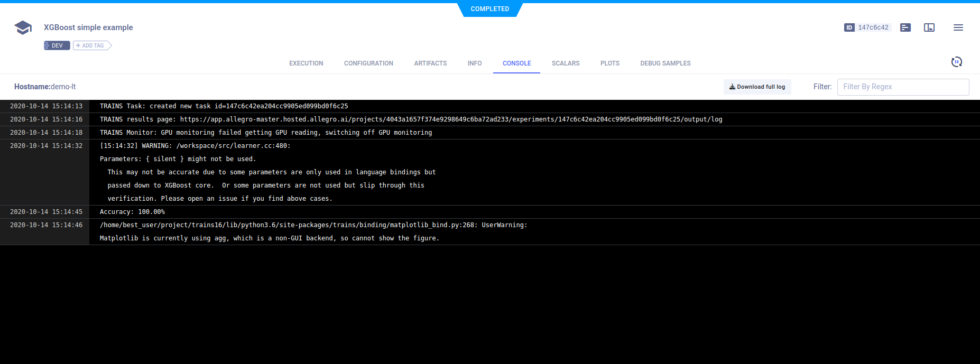The height and width of the screenshot is (364, 980).
Task: Open the Configuration tab
Action: point(368,63)
